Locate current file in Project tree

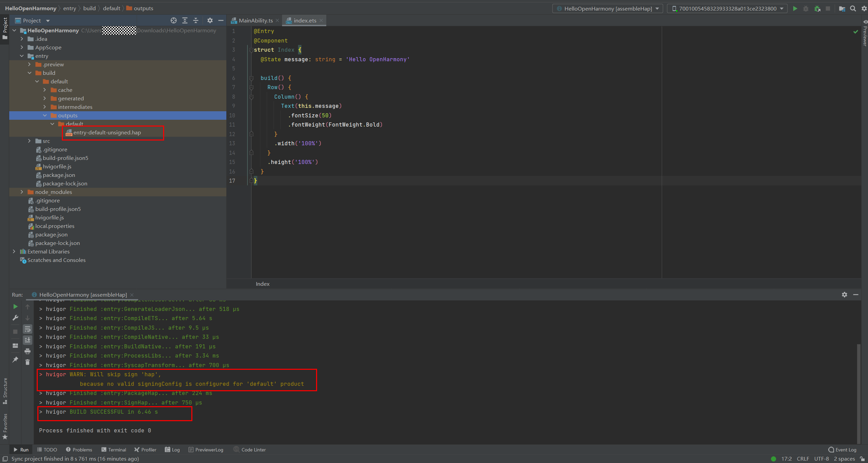174,20
